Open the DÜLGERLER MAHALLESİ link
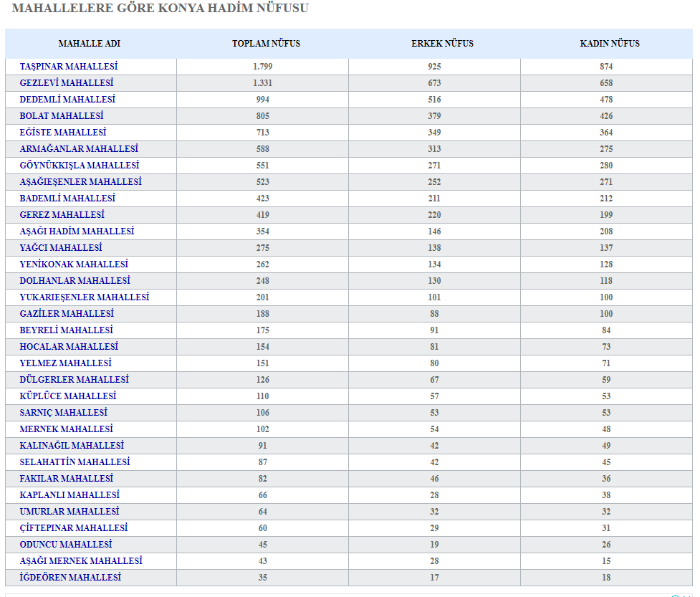The width and height of the screenshot is (700, 597). point(74,380)
